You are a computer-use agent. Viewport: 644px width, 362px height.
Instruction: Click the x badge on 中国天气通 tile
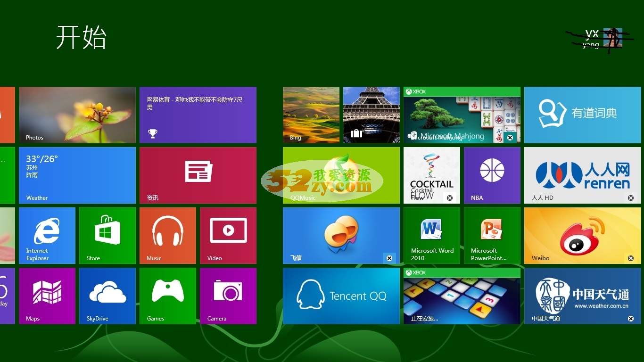(x=631, y=319)
